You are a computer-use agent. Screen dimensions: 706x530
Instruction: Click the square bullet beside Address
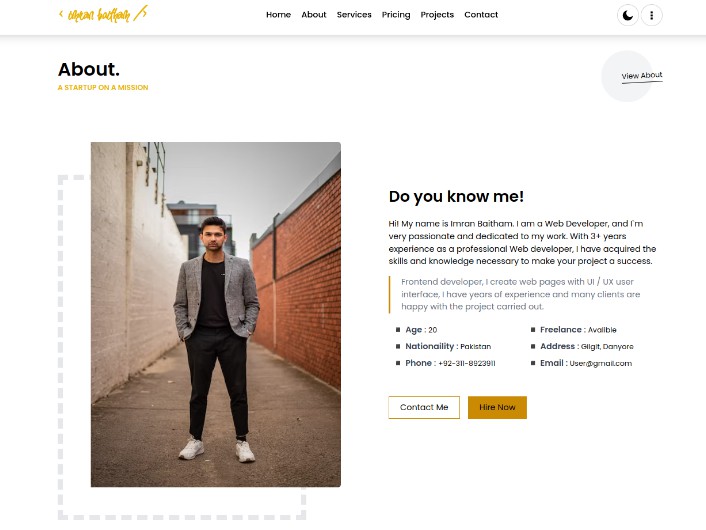(x=533, y=347)
